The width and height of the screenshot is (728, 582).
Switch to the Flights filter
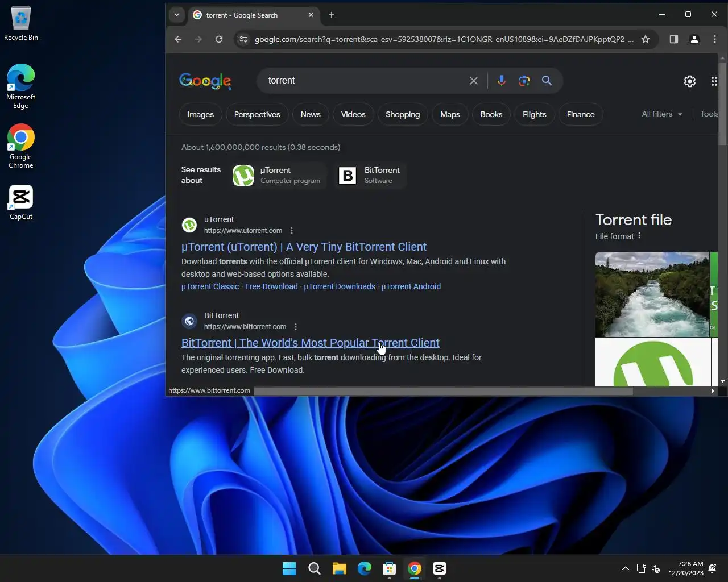coord(535,114)
